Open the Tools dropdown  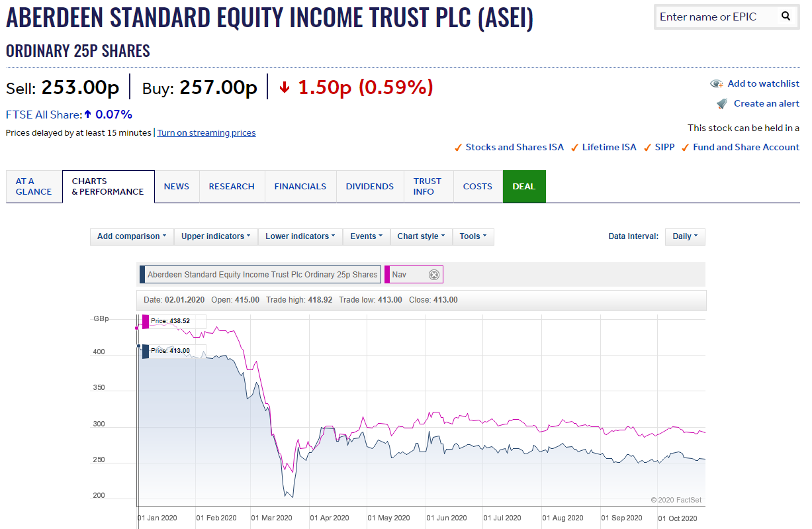[473, 236]
